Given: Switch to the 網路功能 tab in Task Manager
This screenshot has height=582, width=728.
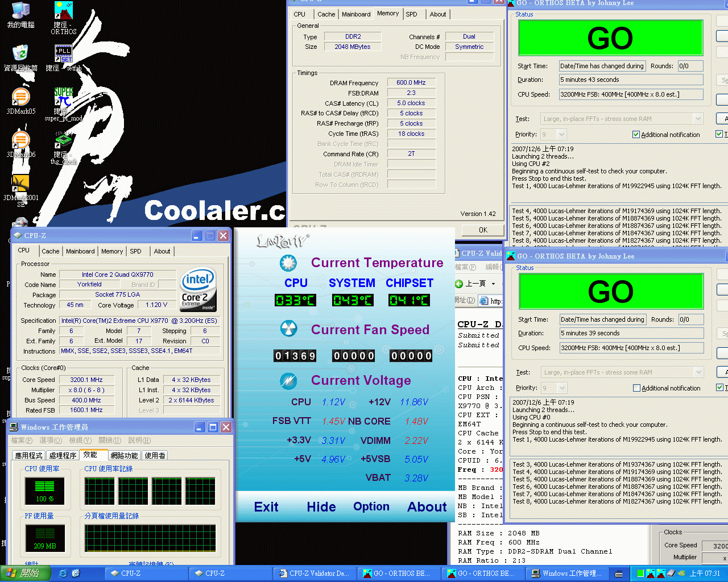Looking at the screenshot, I should coord(124,456).
